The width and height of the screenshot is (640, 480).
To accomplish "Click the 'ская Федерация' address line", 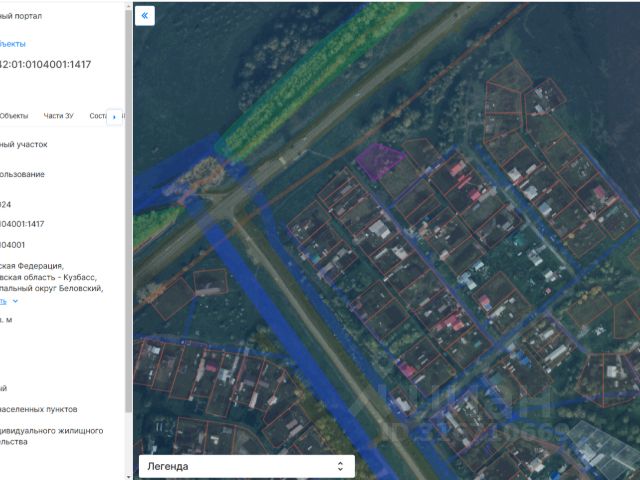I will pos(32,266).
